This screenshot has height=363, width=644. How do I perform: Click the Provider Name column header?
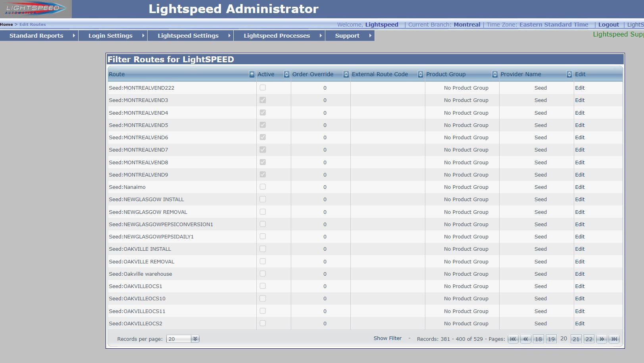(521, 74)
